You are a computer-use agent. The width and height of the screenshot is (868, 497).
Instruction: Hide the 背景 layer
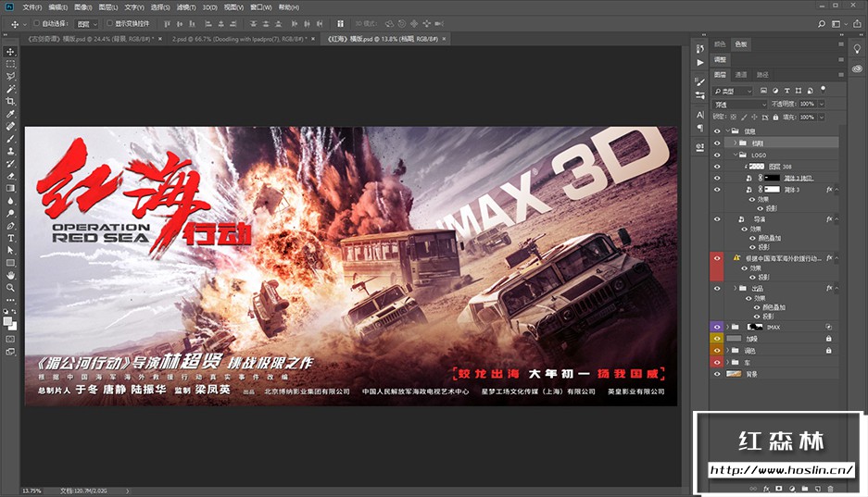pos(717,374)
